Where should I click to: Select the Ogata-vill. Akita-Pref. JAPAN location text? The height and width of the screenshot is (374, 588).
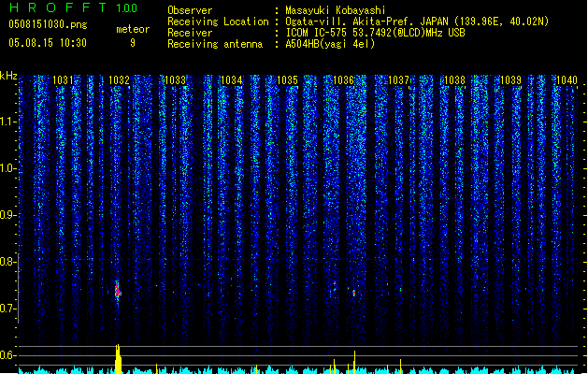tap(417, 22)
